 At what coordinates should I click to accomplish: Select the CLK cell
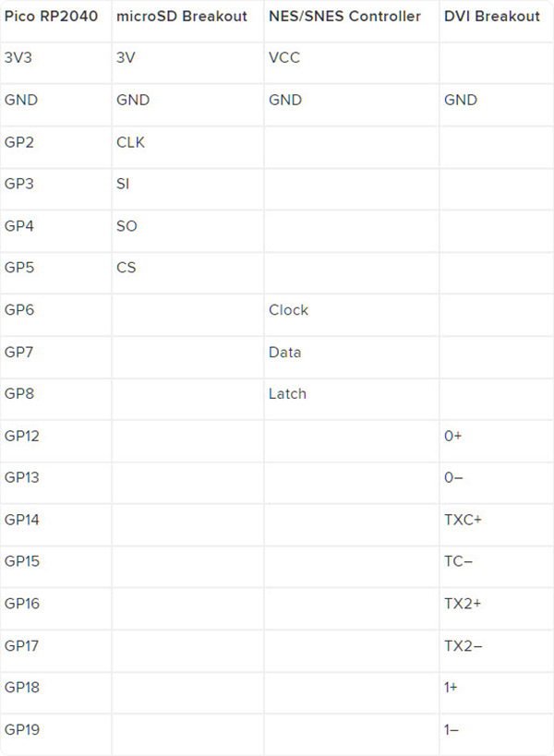[130, 142]
